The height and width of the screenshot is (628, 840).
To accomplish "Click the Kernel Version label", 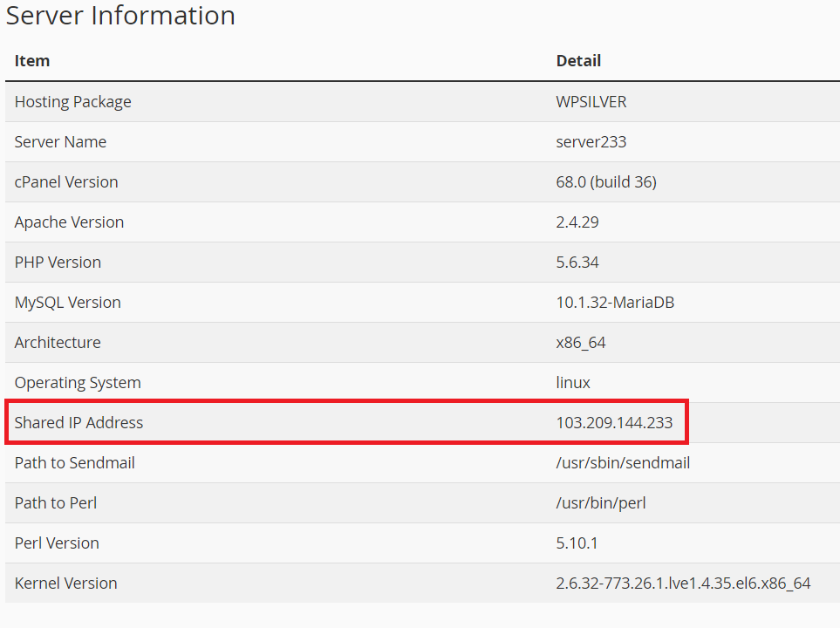I will (x=65, y=584).
